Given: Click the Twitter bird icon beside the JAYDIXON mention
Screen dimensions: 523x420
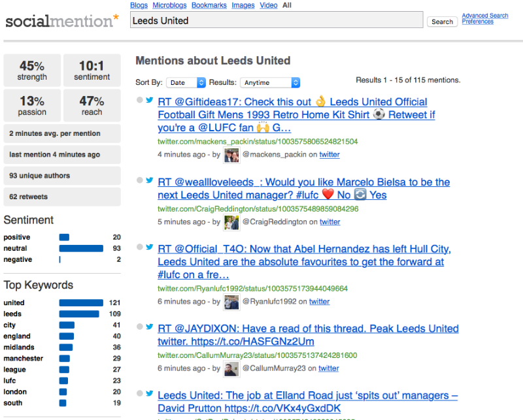Looking at the screenshot, I should 150,327.
